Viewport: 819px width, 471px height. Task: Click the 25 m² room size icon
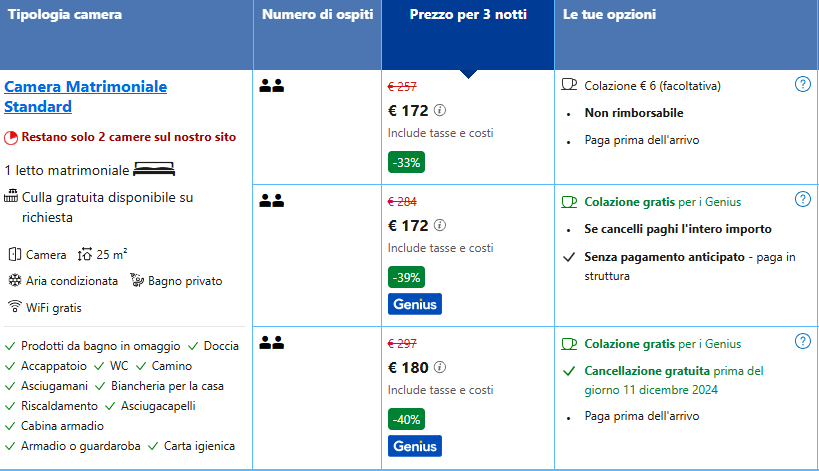(84, 255)
